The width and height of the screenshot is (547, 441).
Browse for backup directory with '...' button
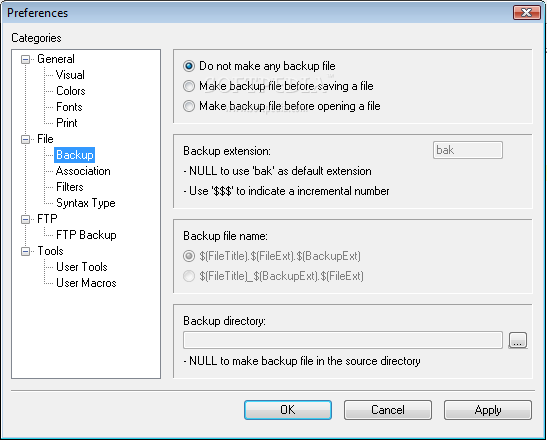point(518,340)
